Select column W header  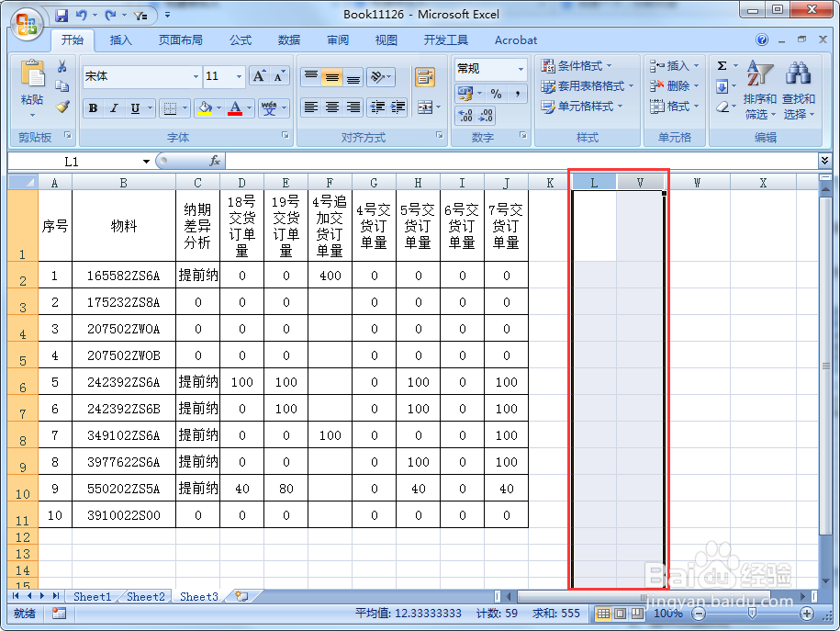(697, 183)
